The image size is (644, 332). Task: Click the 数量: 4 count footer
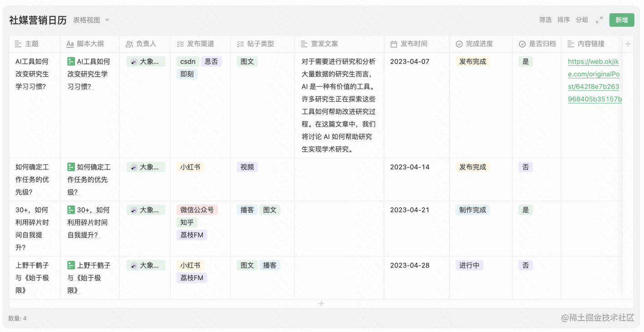[x=17, y=318]
